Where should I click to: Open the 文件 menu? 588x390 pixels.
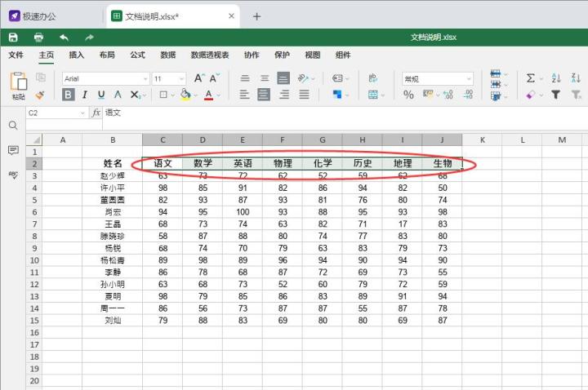pyautogui.click(x=16, y=55)
